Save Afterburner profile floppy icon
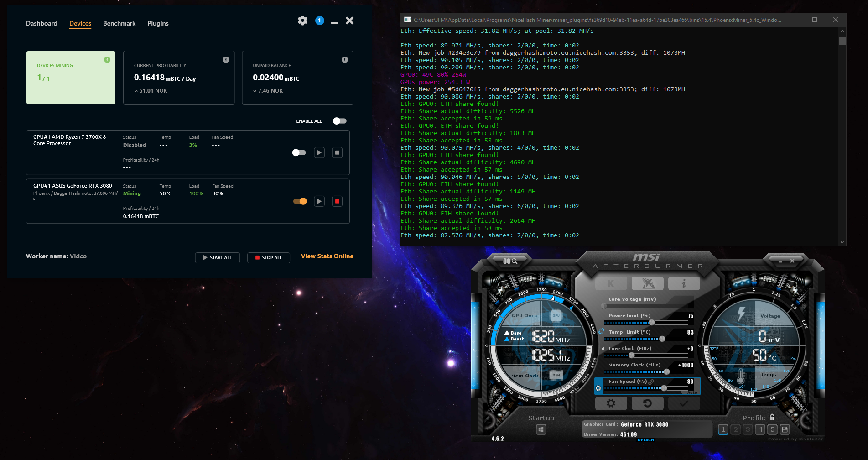 [x=785, y=429]
